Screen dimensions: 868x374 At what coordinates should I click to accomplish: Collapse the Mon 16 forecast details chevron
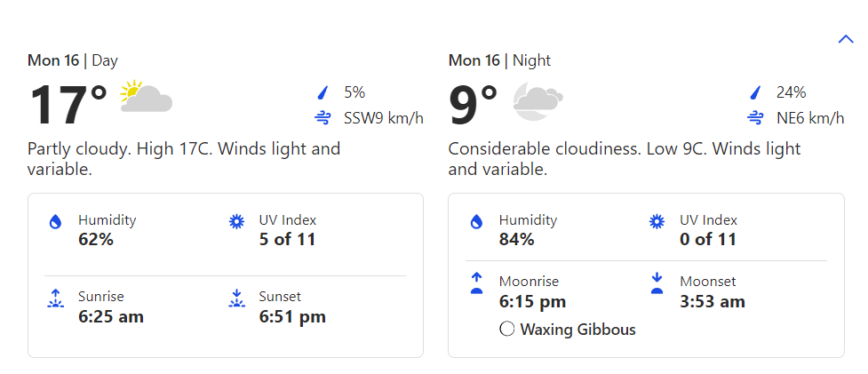pos(845,39)
